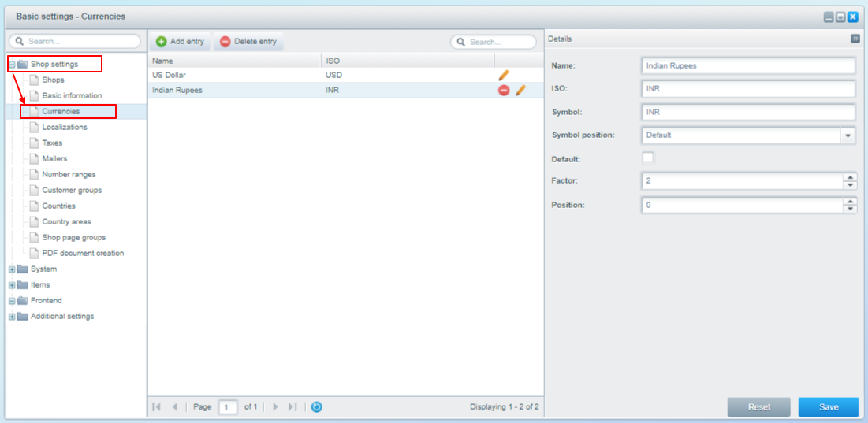Expand the Additional settings tree node
This screenshot has height=423, width=868.
pyautogui.click(x=12, y=317)
